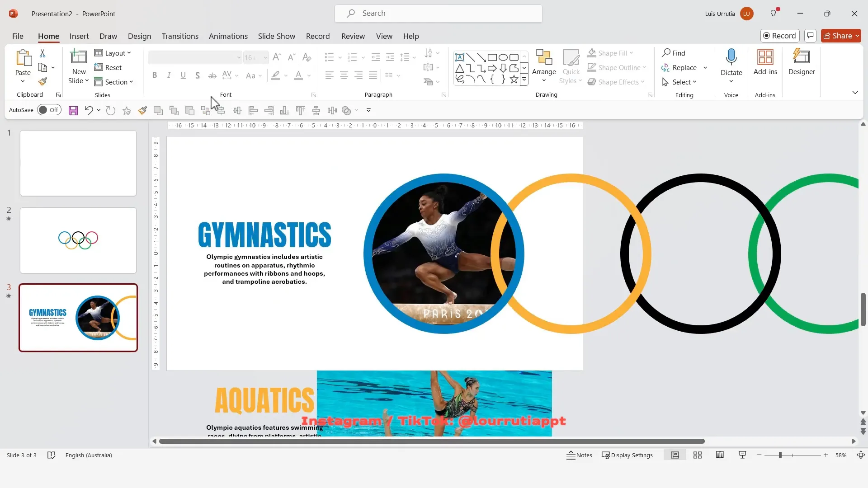Click the Format Painter brush in Clipboard

coord(42,82)
